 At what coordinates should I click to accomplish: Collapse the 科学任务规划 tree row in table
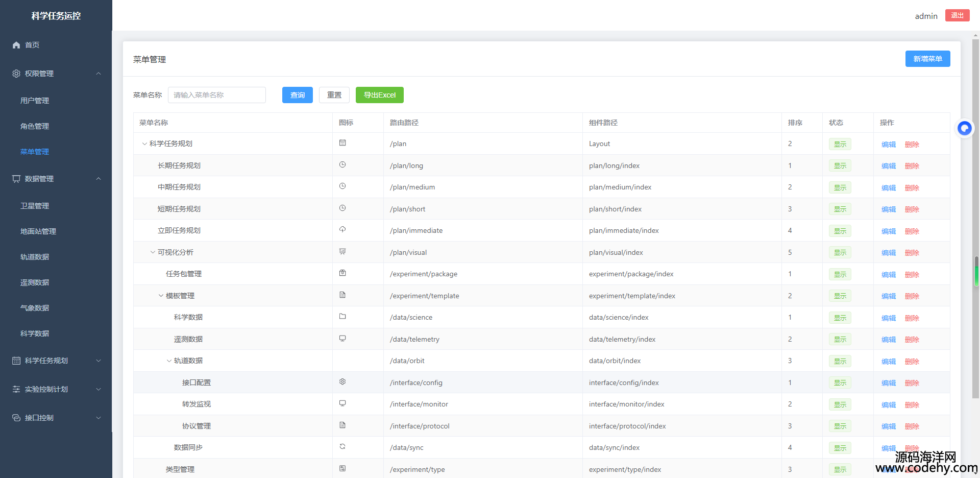[144, 144]
